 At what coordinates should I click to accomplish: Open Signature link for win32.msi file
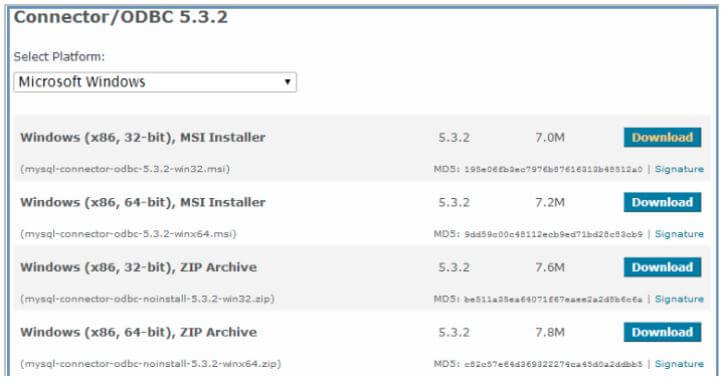(679, 169)
